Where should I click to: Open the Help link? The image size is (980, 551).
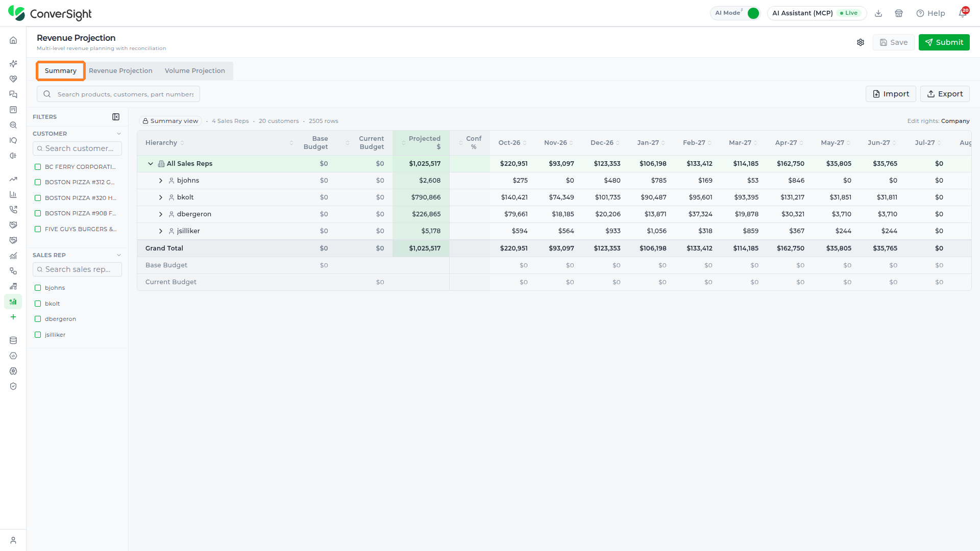930,13
